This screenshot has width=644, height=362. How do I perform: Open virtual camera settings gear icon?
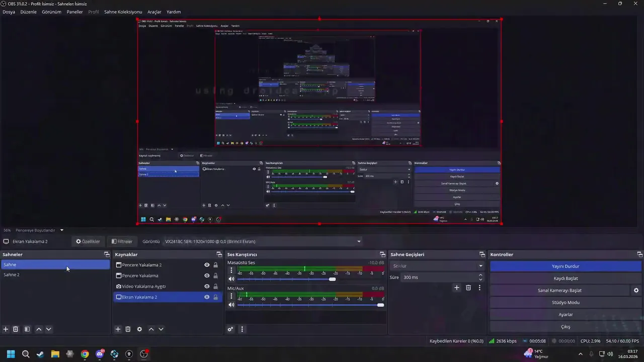(636, 290)
